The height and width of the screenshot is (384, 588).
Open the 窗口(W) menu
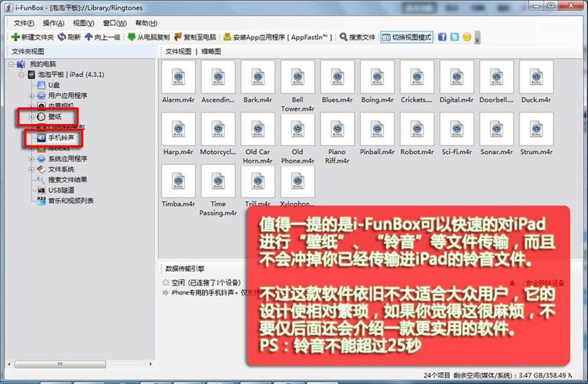[x=115, y=24]
